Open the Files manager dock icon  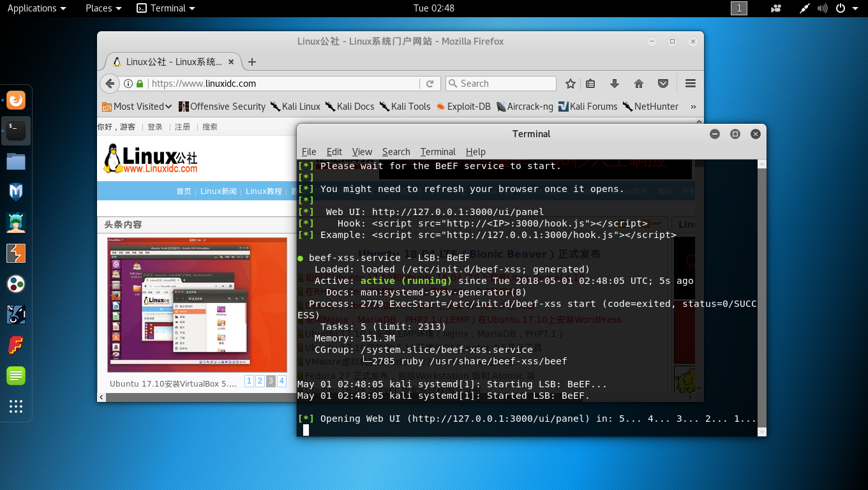16,161
